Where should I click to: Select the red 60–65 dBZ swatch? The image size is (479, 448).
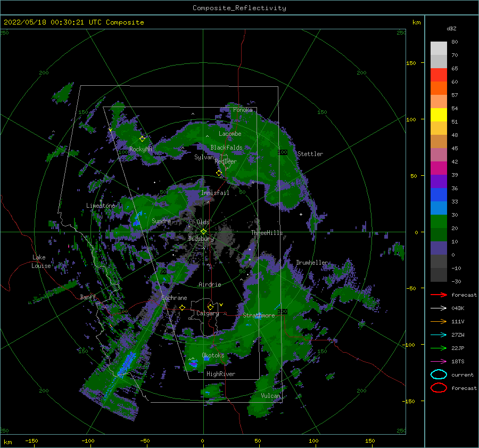[x=439, y=75]
